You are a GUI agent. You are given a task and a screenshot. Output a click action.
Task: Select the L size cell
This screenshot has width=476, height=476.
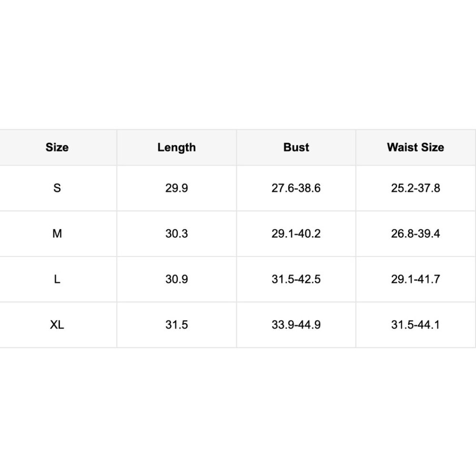coord(57,279)
